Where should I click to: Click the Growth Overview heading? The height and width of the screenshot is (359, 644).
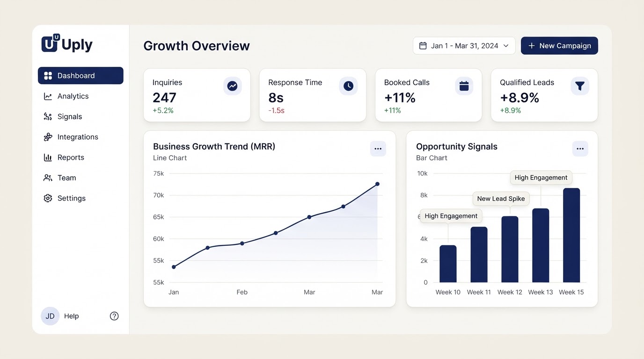[197, 46]
